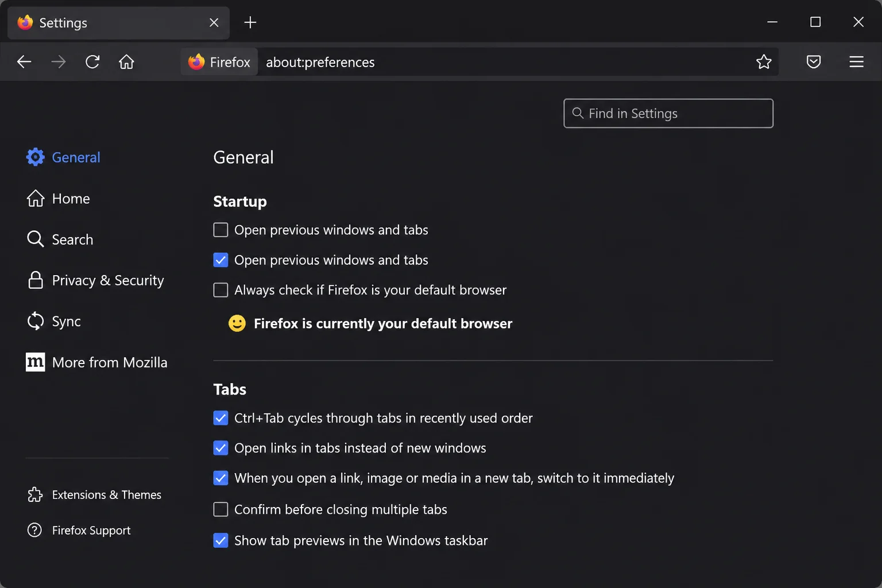Open the Firefox home page icon
Viewport: 882px width, 588px height.
click(x=126, y=61)
